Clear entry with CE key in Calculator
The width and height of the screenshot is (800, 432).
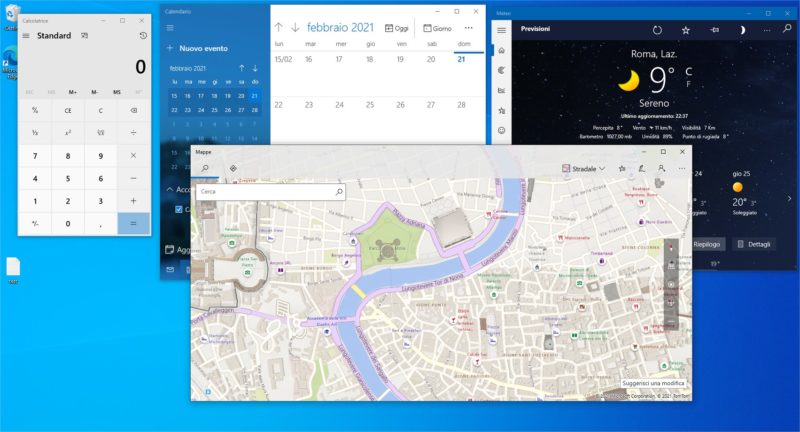coord(68,110)
